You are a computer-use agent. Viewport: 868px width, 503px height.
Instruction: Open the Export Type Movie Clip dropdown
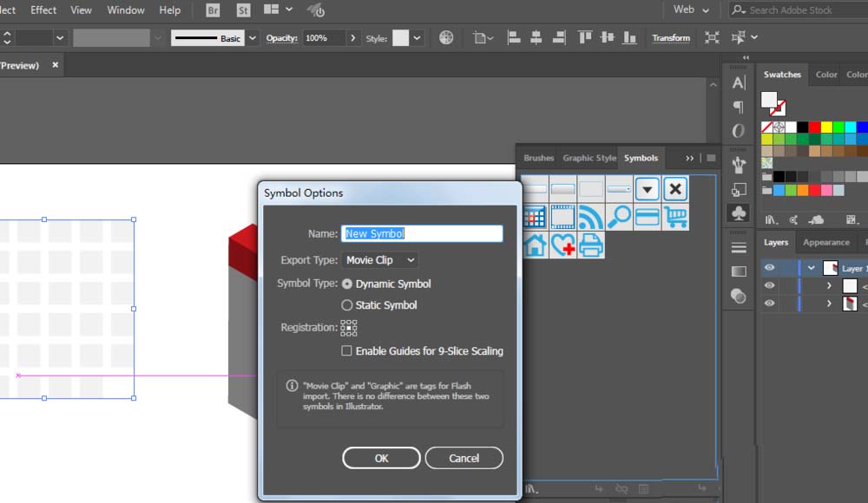pyautogui.click(x=380, y=260)
